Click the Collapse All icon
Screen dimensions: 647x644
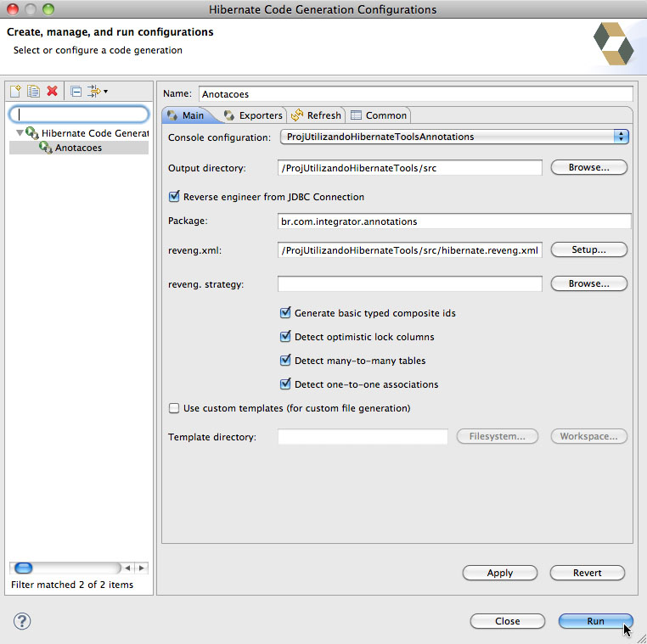[76, 91]
